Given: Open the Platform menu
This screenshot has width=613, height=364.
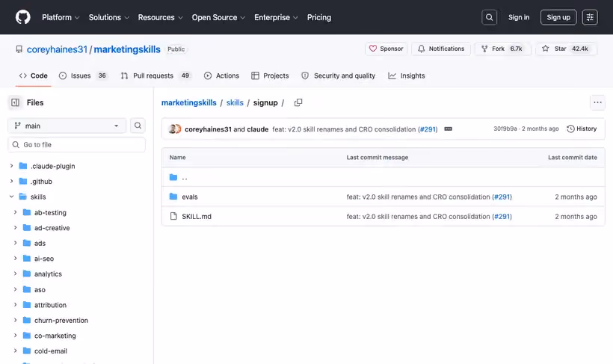Looking at the screenshot, I should pos(61,17).
